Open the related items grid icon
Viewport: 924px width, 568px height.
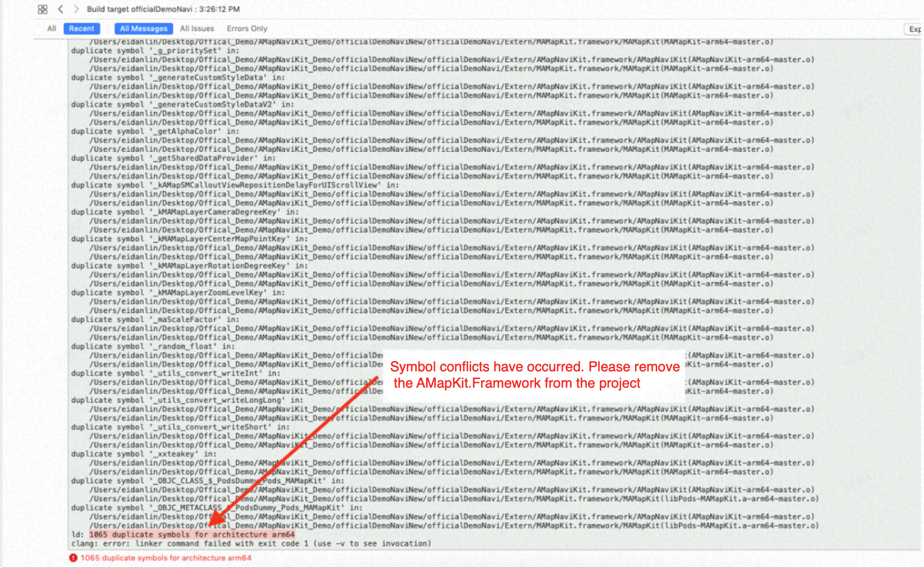point(43,9)
